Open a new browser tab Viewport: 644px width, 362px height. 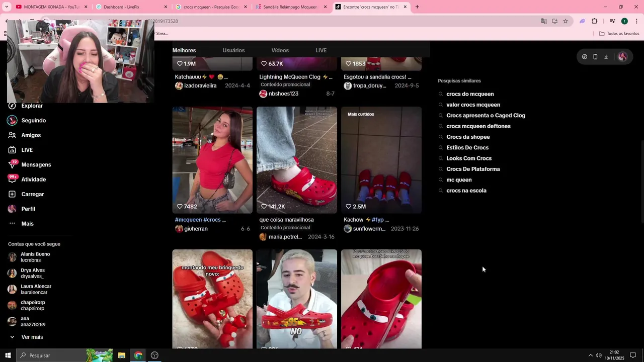[417, 7]
